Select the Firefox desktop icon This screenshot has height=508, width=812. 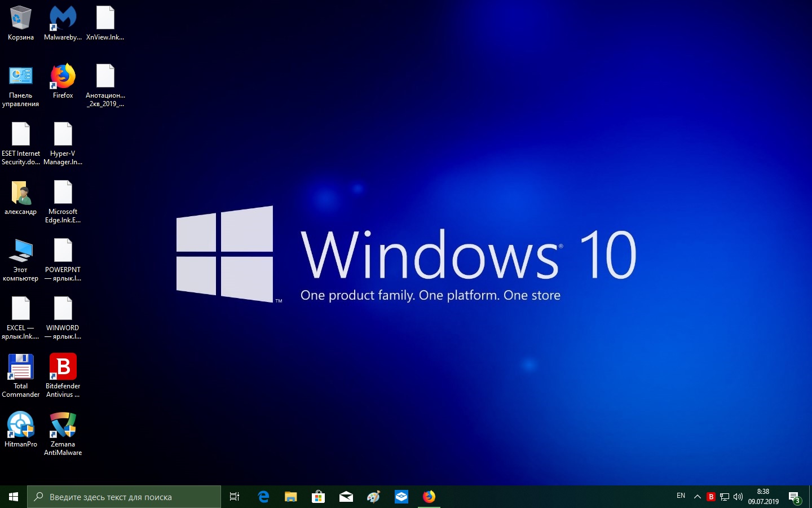coord(63,77)
